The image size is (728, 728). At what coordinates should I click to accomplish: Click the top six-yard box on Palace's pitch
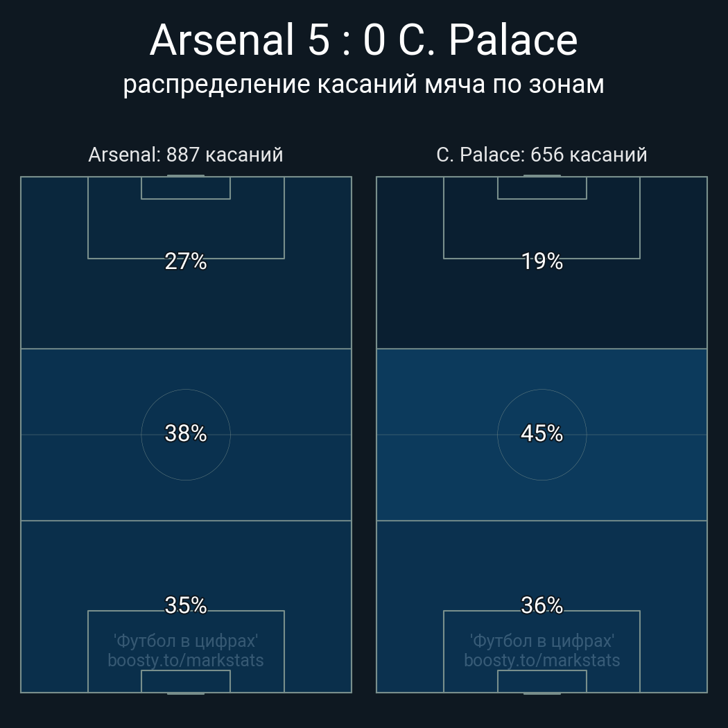click(541, 188)
